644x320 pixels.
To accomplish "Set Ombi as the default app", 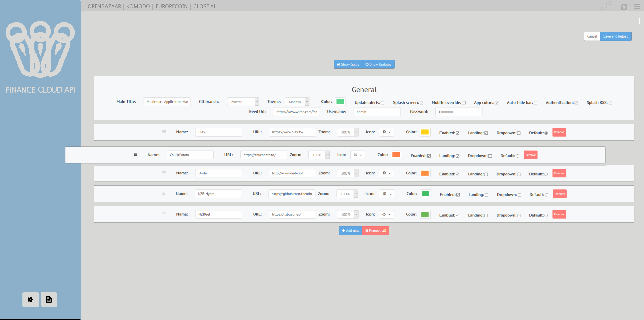I will point(546,174).
